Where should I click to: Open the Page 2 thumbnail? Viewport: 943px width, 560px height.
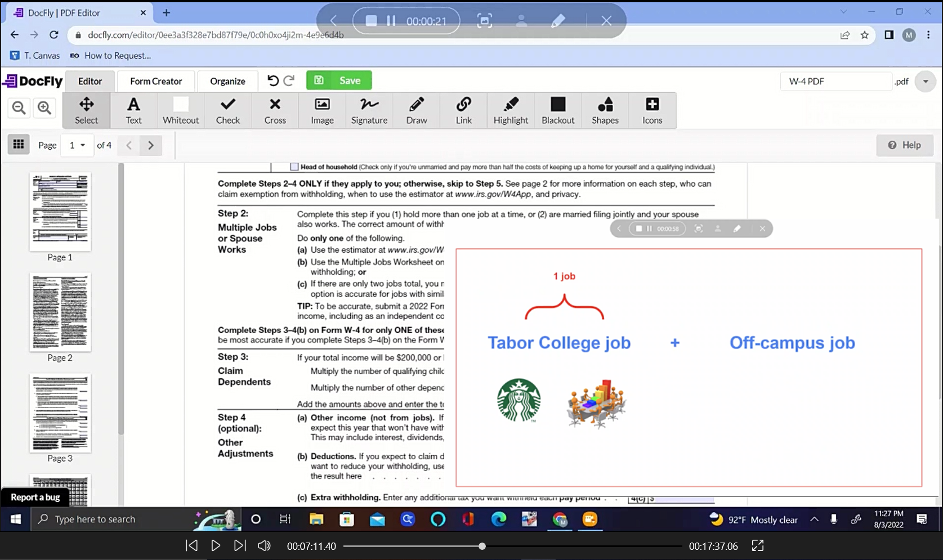(60, 312)
